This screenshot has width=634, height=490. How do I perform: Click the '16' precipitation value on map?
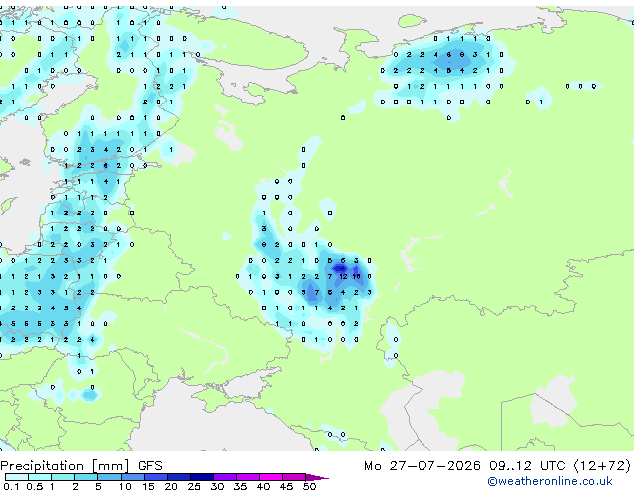coord(356,277)
